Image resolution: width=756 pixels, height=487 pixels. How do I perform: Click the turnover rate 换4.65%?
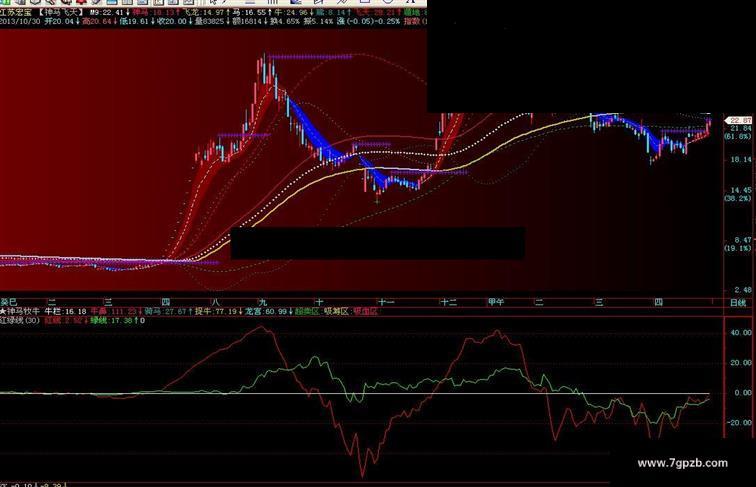285,21
